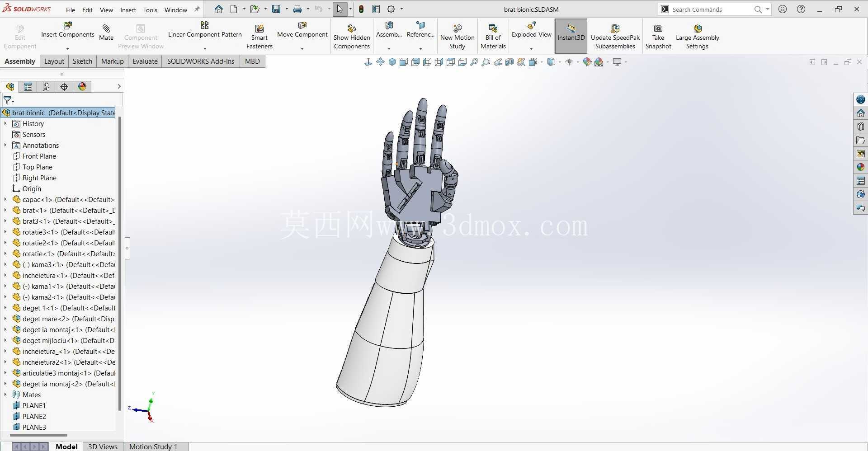Collapse the FeatureManager panel handle
868x451 pixels.
coord(127,248)
